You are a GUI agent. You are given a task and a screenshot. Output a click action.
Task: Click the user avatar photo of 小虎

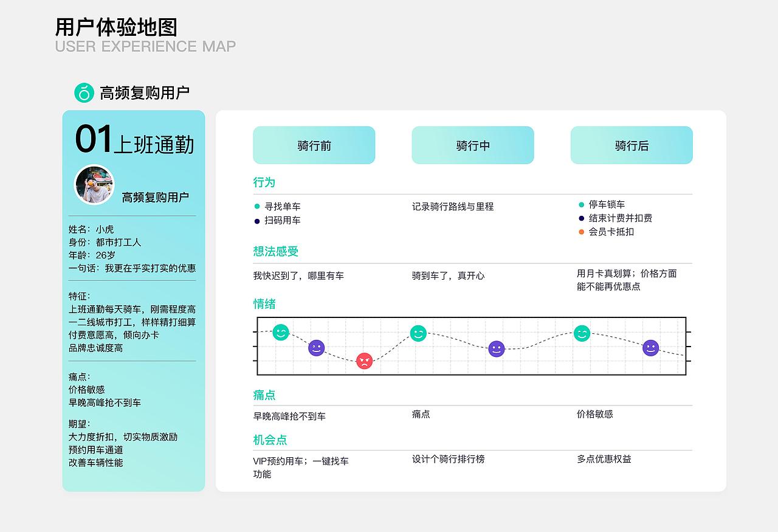click(94, 182)
